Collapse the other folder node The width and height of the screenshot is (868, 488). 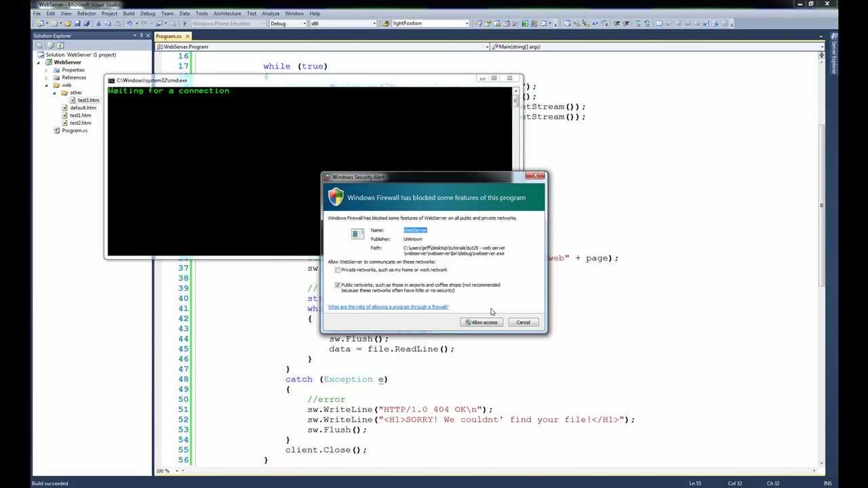coord(55,93)
